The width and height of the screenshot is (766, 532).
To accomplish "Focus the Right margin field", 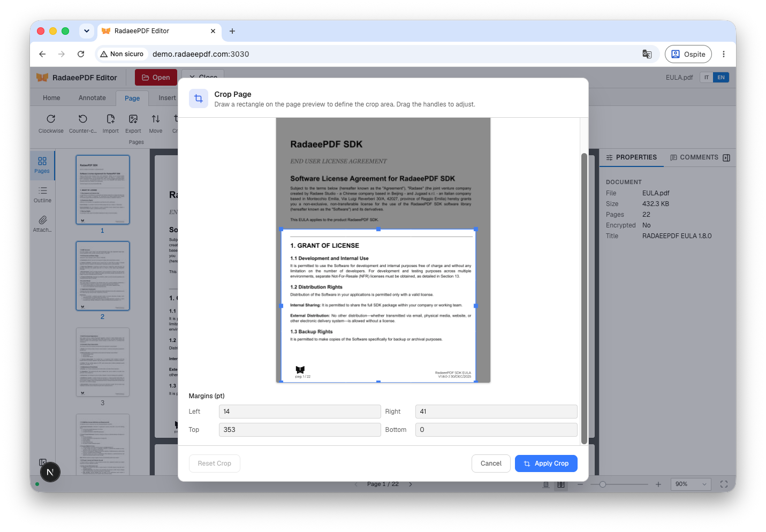I will (x=496, y=412).
